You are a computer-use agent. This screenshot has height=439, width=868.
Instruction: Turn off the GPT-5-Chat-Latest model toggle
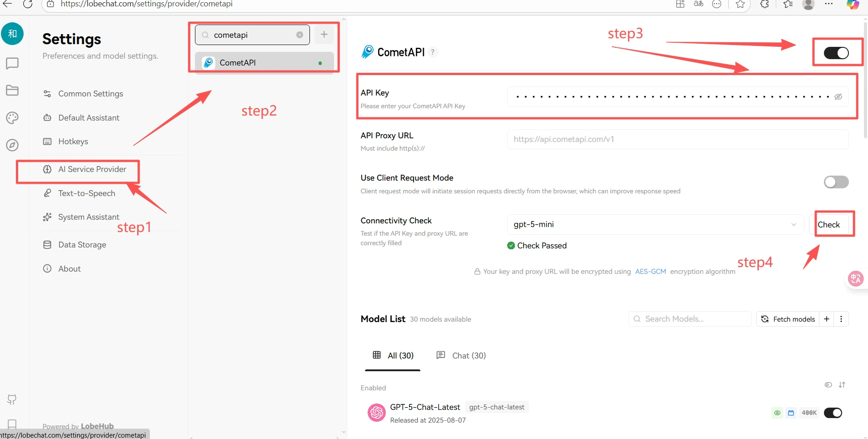tap(833, 413)
